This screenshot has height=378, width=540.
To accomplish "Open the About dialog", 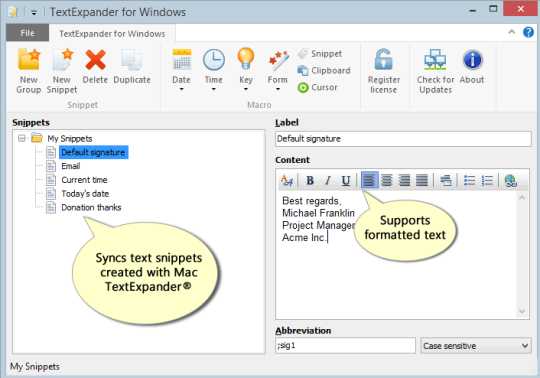I will pos(472,67).
